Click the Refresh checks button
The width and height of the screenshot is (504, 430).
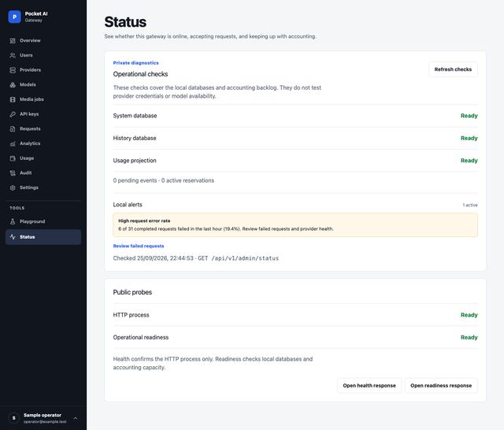(453, 69)
